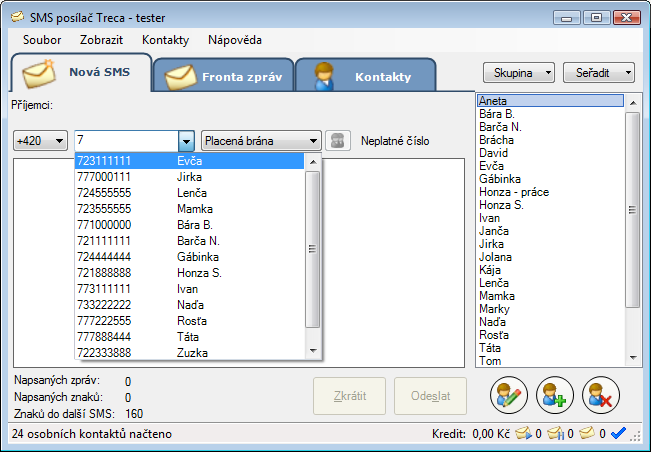This screenshot has height=452, width=651.
Task: Click the app envelope icon in title bar
Action: pos(17,17)
